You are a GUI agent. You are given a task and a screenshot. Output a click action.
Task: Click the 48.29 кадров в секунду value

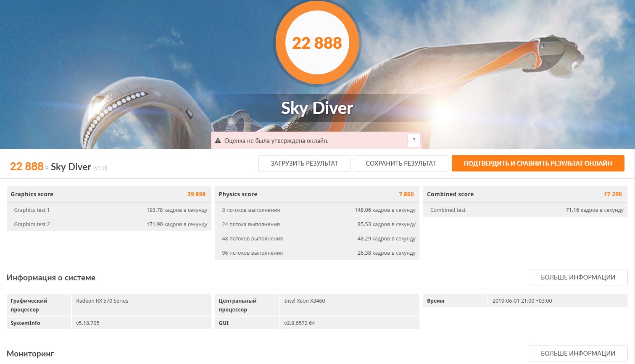[x=387, y=239]
